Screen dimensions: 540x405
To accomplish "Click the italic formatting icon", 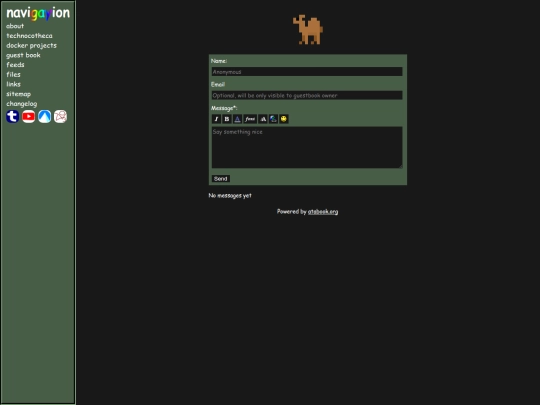I will [216, 119].
